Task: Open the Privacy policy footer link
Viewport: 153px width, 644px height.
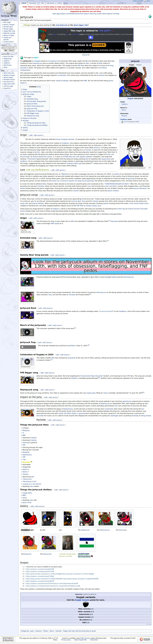Action: point(66,639)
